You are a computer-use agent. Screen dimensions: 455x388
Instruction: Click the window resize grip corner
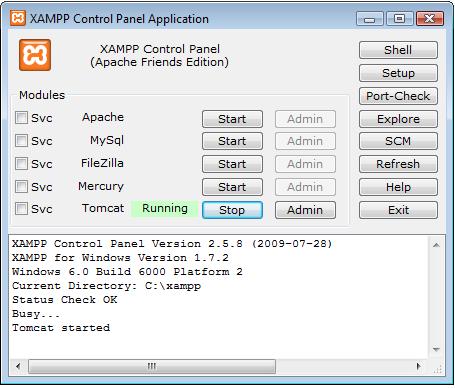tap(438, 369)
